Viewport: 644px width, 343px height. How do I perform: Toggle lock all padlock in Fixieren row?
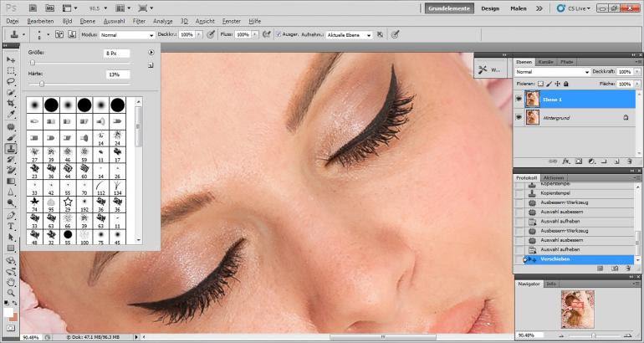565,84
